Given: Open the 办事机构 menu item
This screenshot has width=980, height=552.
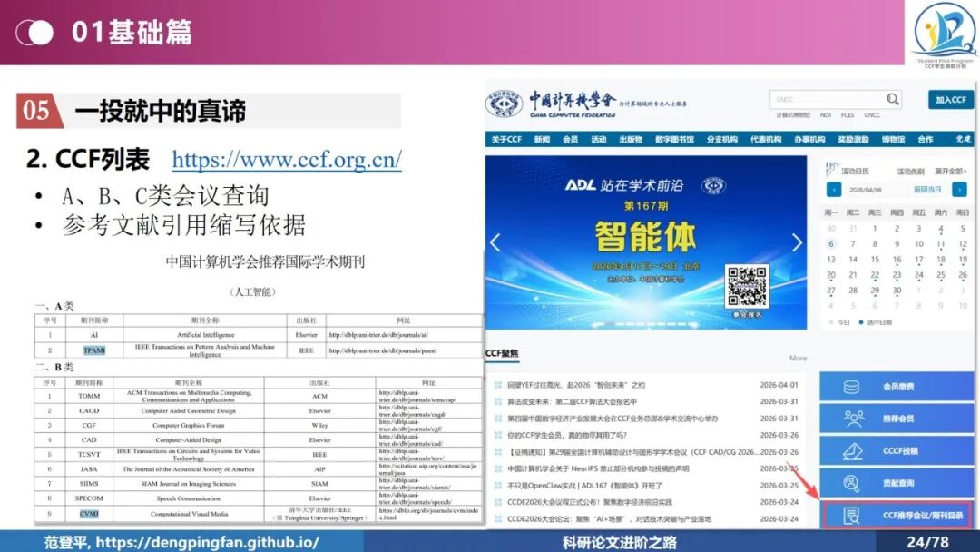Looking at the screenshot, I should click(x=809, y=140).
